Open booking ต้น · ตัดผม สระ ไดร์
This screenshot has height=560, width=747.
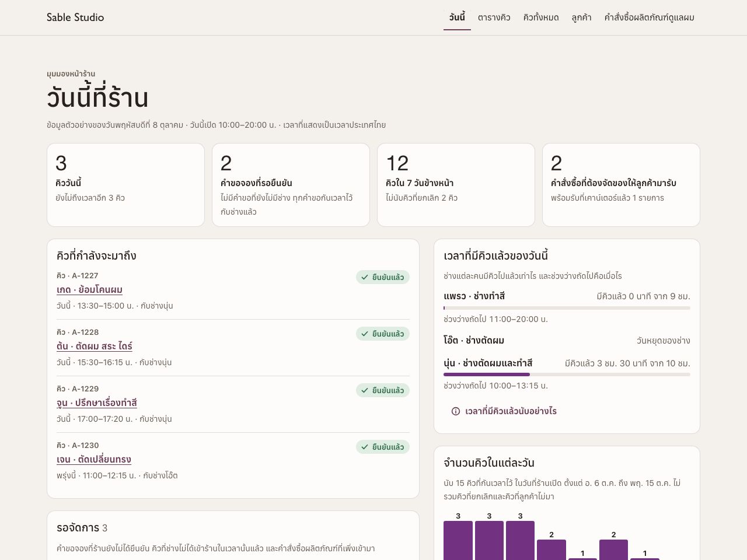point(95,346)
